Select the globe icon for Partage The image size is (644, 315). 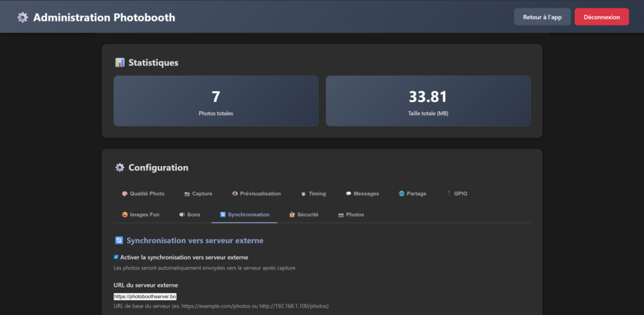[401, 194]
